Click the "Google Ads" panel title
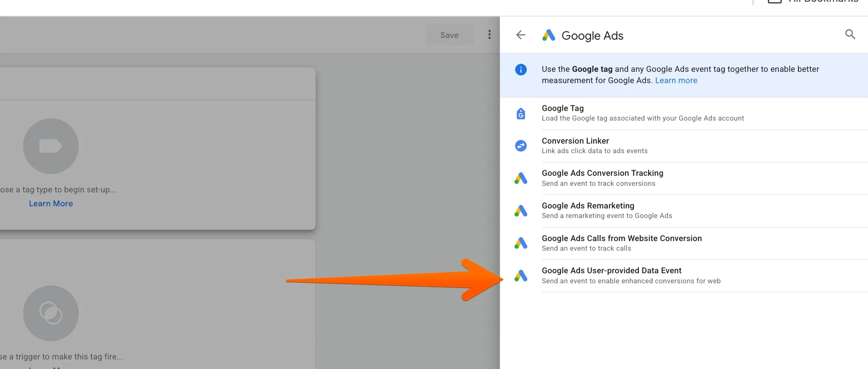Image resolution: width=868 pixels, height=369 pixels. tap(592, 36)
